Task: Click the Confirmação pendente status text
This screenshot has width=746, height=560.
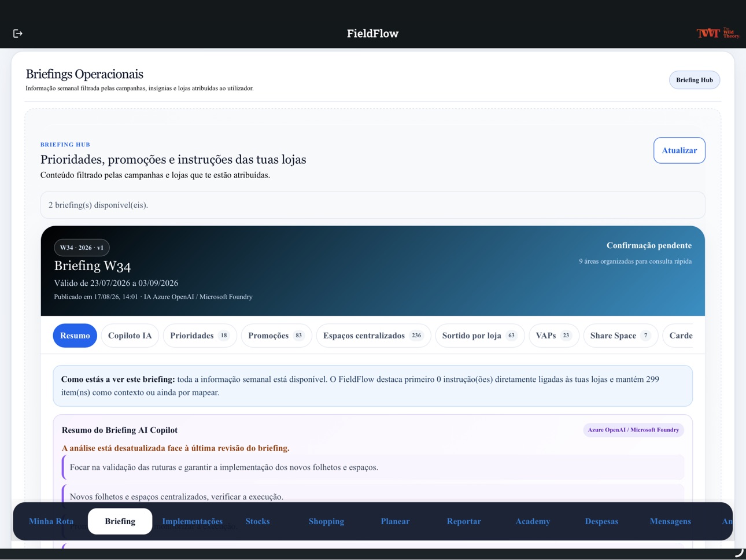Action: tap(649, 245)
